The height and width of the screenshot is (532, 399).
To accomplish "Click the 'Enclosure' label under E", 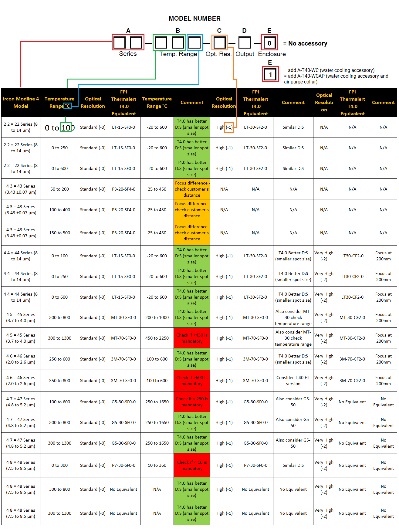I will (272, 54).
